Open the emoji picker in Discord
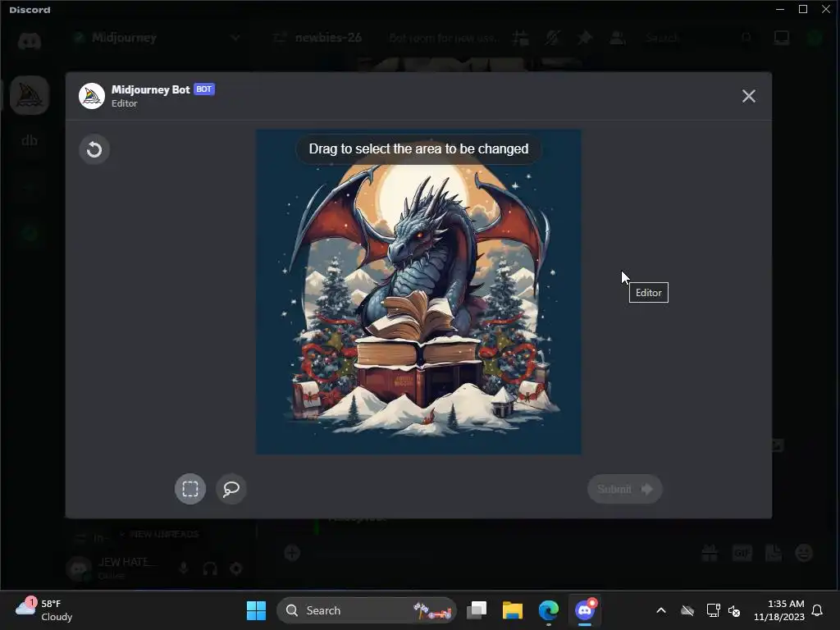 click(x=804, y=553)
